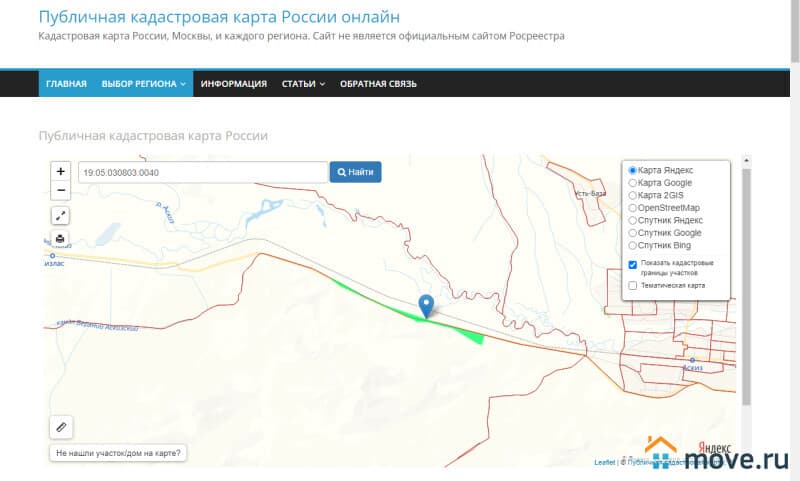Open ГЛАВНАЯ menu item
Screen dimensions: 800x481
[x=66, y=84]
